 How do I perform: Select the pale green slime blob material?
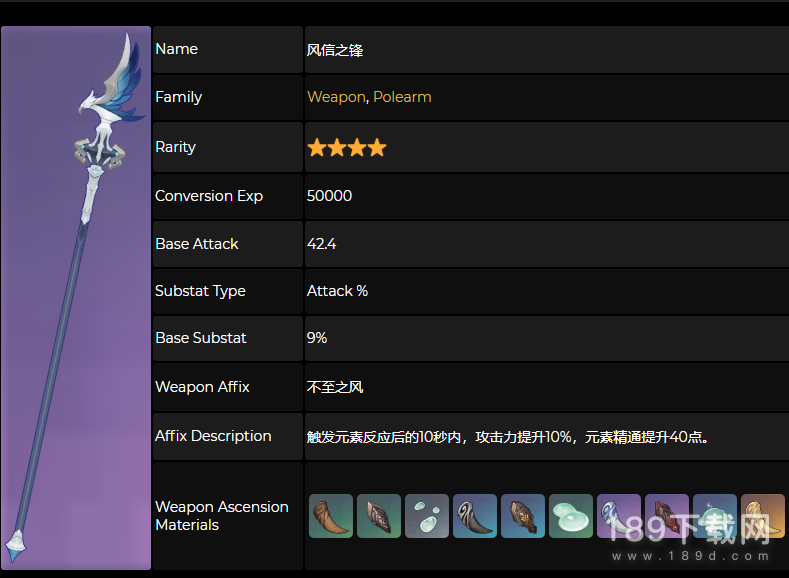pos(571,516)
